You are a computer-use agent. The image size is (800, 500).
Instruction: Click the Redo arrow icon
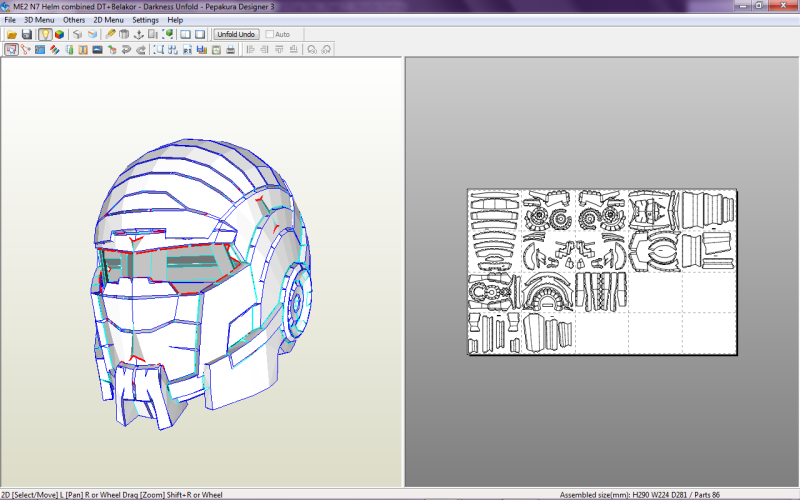click(x=141, y=49)
